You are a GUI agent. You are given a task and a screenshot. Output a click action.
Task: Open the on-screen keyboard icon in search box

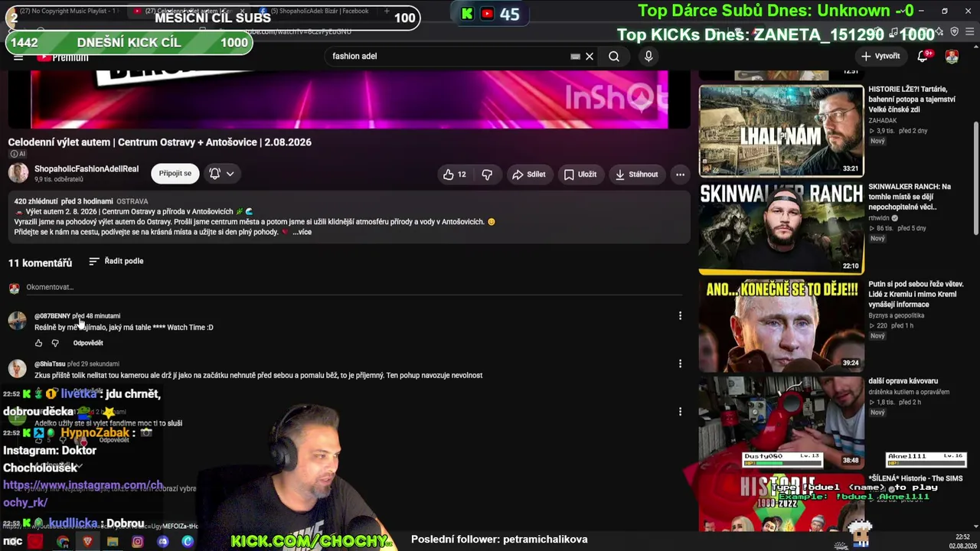click(x=575, y=56)
